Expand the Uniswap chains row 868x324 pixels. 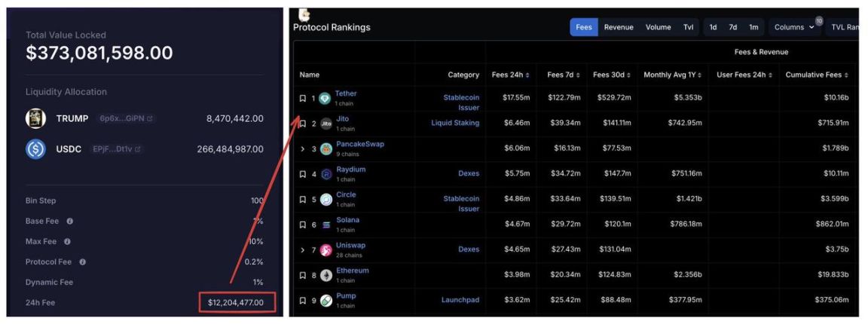coord(302,250)
